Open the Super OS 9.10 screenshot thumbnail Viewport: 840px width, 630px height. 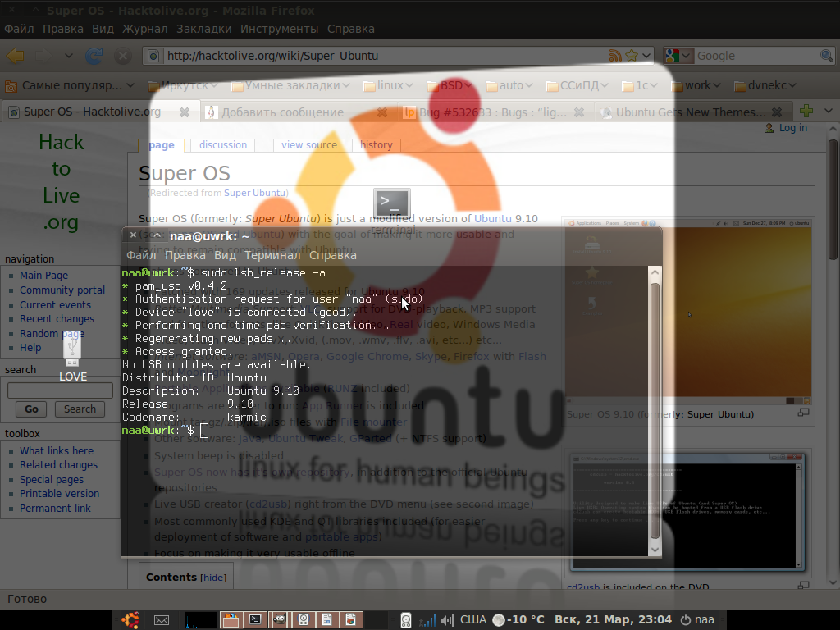coord(688,312)
